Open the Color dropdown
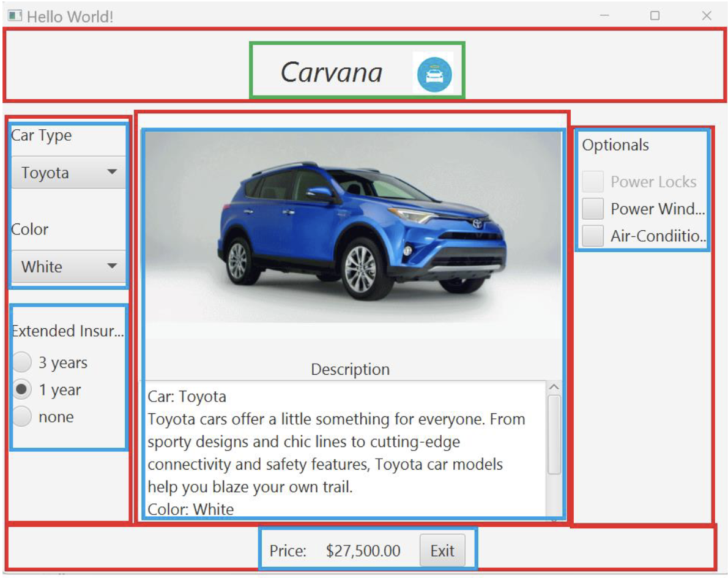 67,267
